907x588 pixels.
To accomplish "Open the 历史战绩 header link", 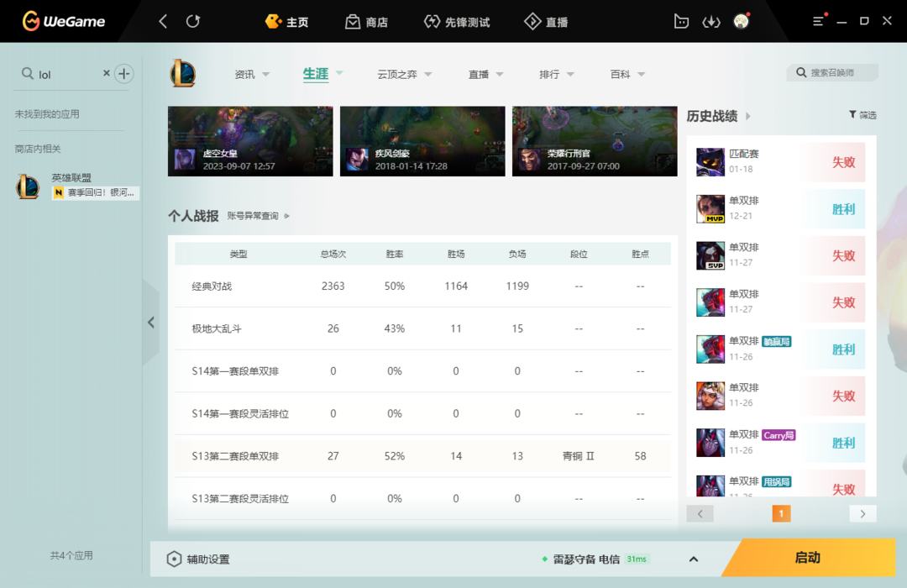I will point(718,116).
